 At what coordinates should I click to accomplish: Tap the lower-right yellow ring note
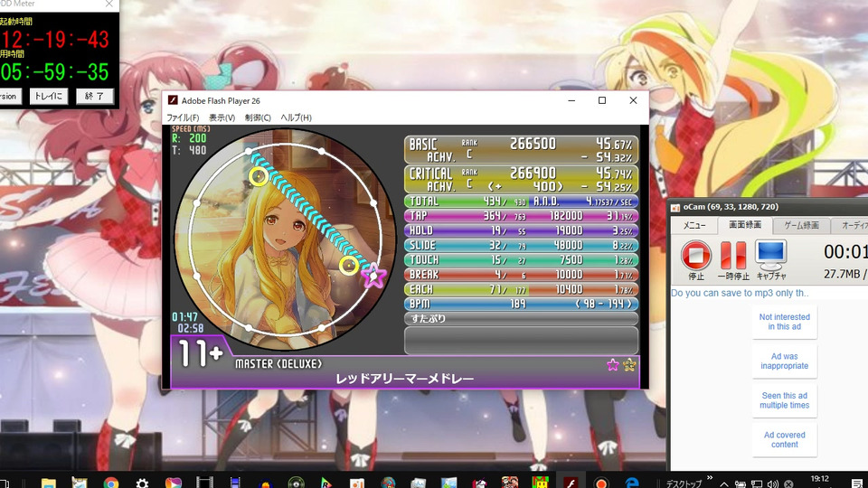point(349,266)
